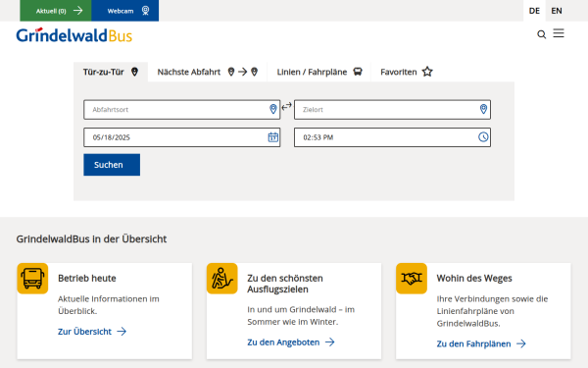Click the bus icon on Linien / Fahrpläne tab

358,72
